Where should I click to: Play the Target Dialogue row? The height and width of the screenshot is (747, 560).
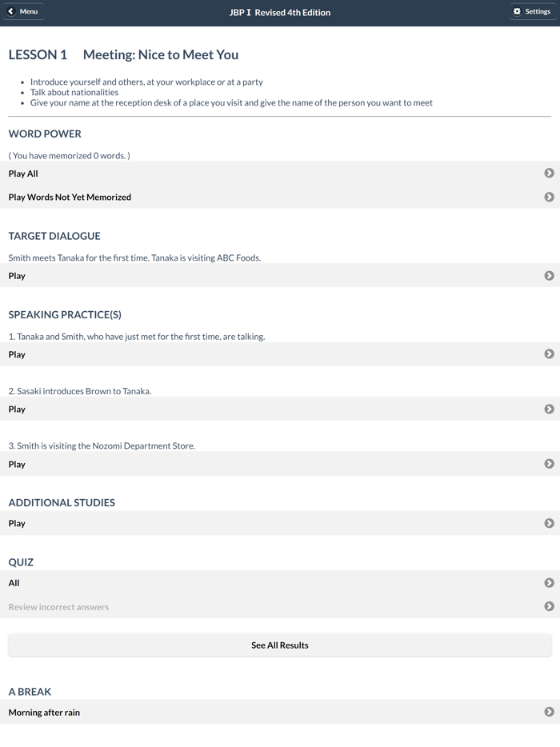18,276
